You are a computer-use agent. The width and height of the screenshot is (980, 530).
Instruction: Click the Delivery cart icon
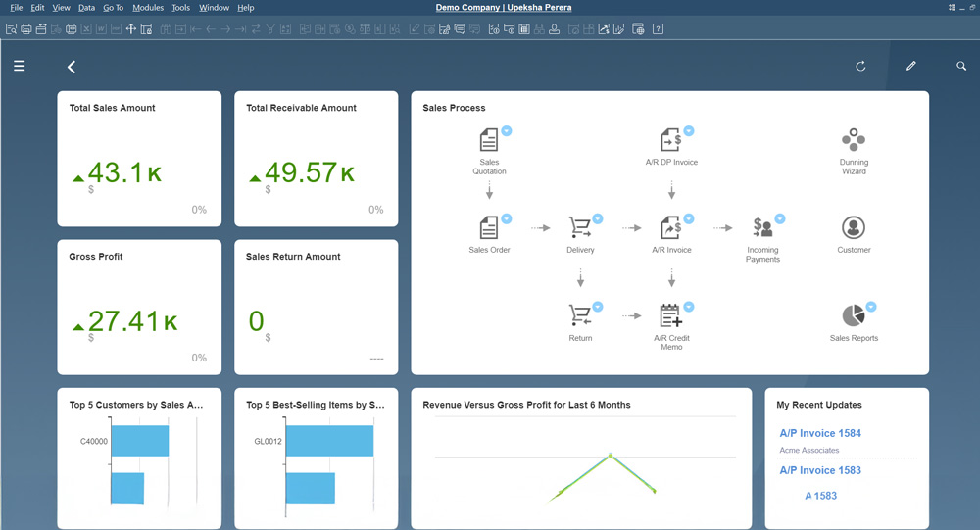pos(580,227)
